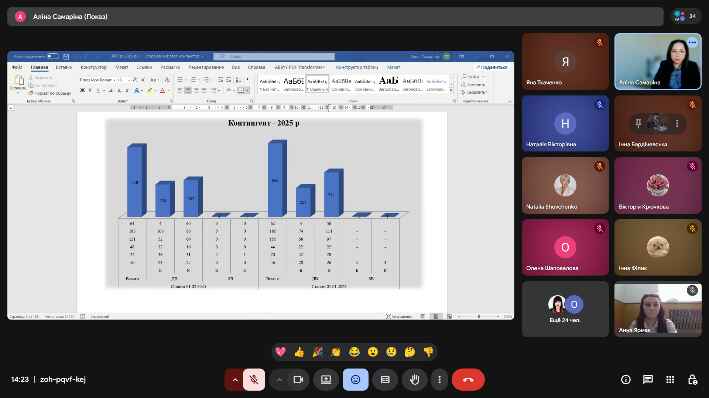709x398 pixels.
Task: Open more options three-dot menu
Action: coord(439,379)
